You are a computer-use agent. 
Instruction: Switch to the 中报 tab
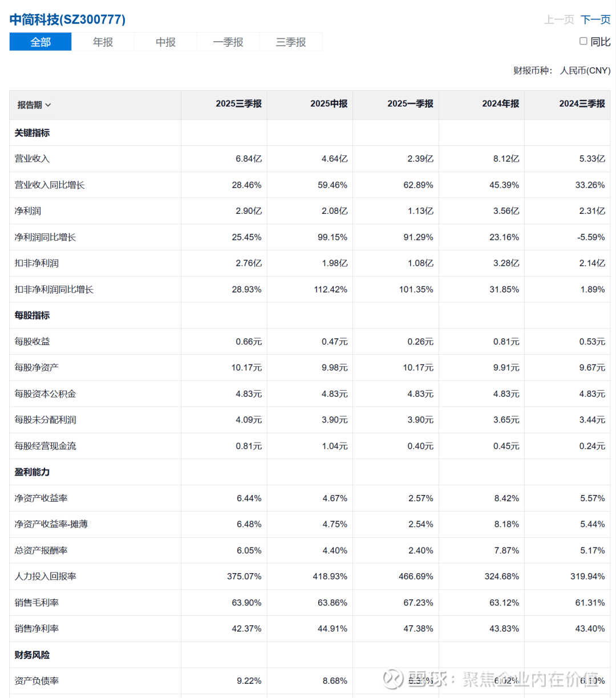click(166, 42)
